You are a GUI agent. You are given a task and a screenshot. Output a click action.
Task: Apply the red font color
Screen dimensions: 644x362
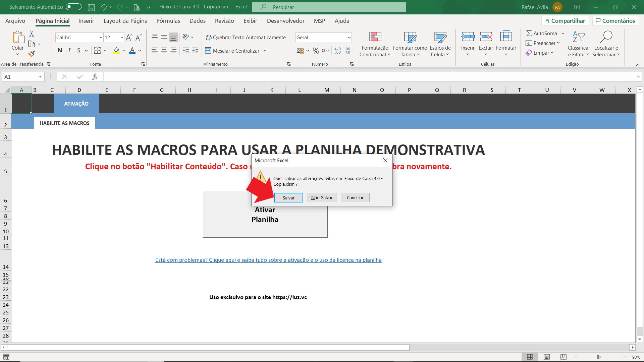pos(132,51)
